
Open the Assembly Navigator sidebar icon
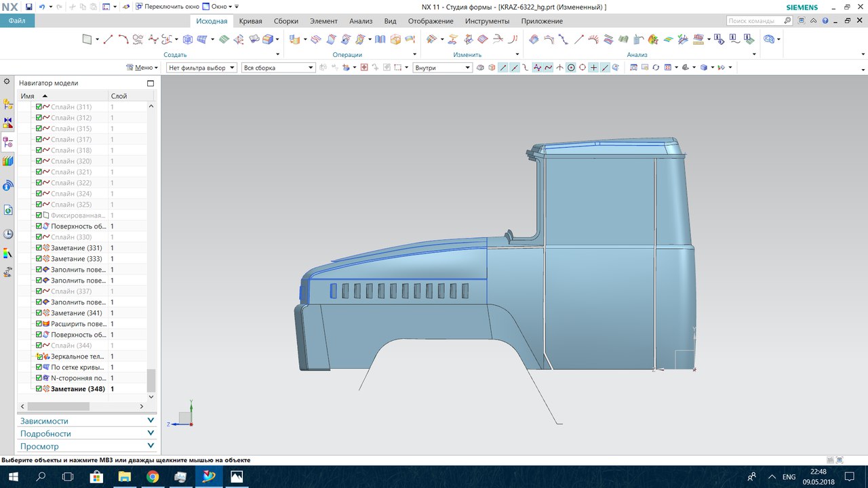(x=8, y=104)
